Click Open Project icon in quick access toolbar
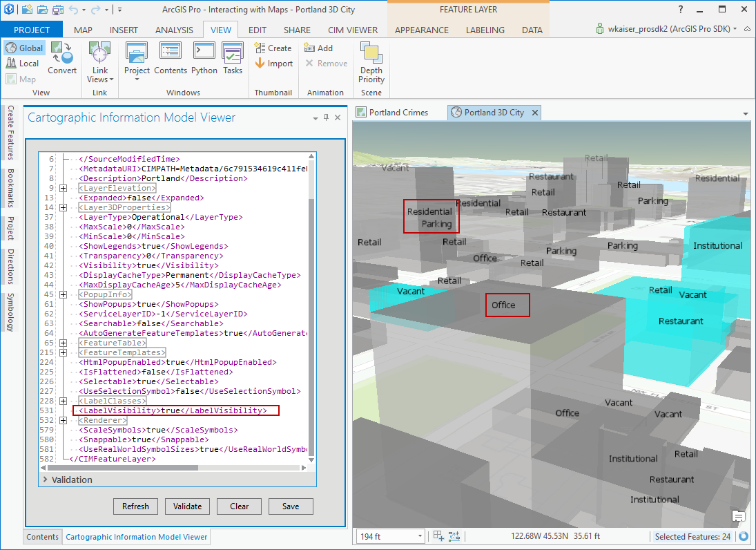 [42, 9]
